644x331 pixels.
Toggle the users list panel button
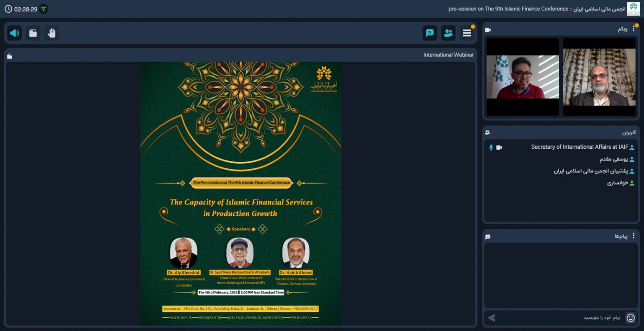point(448,33)
